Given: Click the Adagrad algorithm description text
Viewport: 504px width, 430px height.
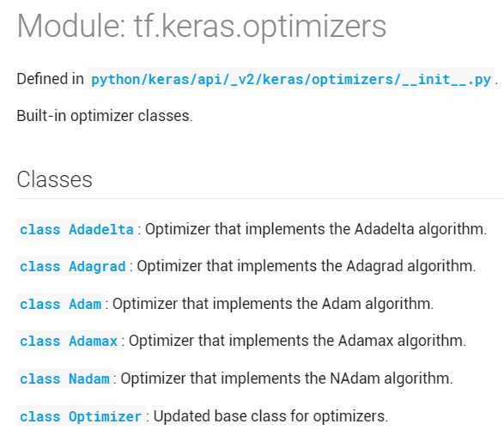Looking at the screenshot, I should [306, 266].
